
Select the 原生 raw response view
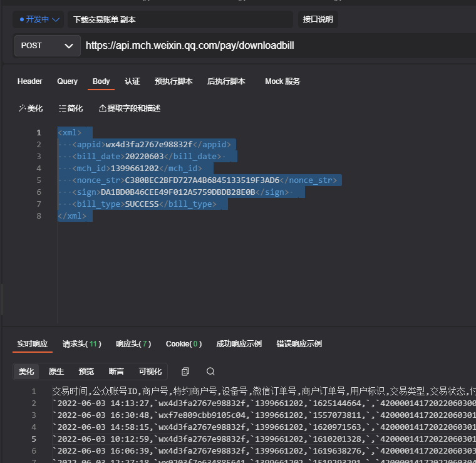tap(56, 372)
